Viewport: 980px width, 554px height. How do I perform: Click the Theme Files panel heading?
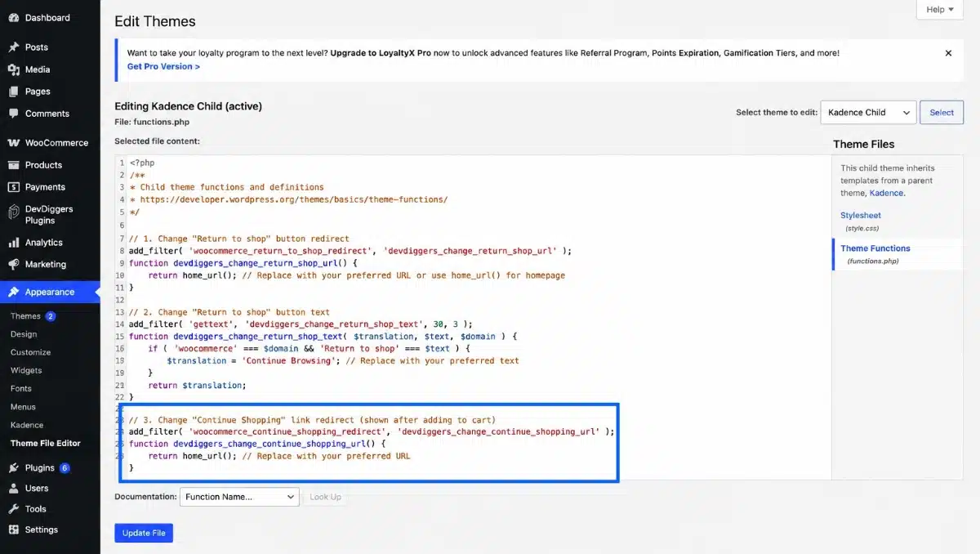point(864,144)
